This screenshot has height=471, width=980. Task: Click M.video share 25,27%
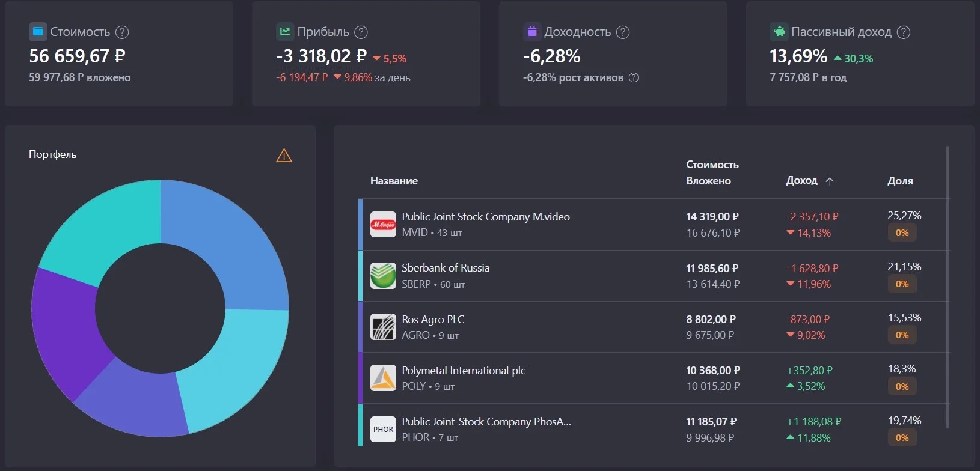[904, 216]
